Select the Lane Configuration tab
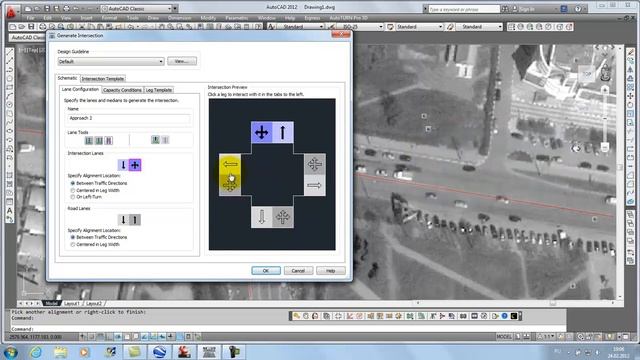Image resolution: width=640 pixels, height=360 pixels. click(80, 89)
